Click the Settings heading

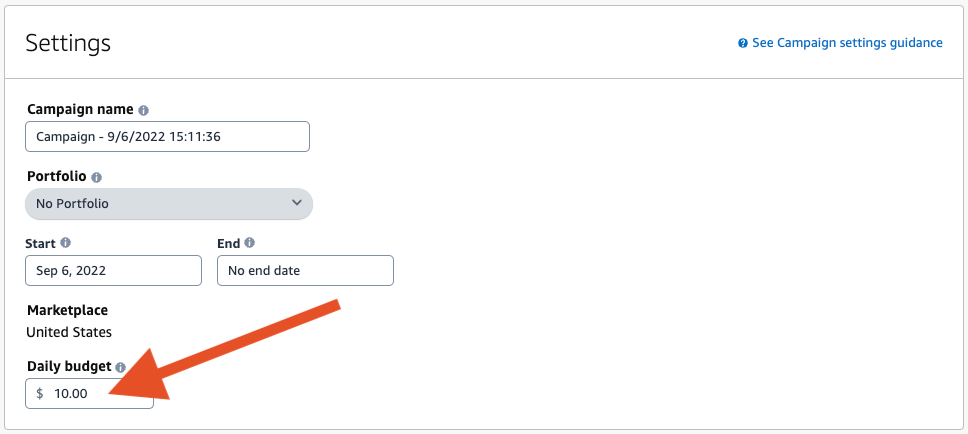pos(68,43)
